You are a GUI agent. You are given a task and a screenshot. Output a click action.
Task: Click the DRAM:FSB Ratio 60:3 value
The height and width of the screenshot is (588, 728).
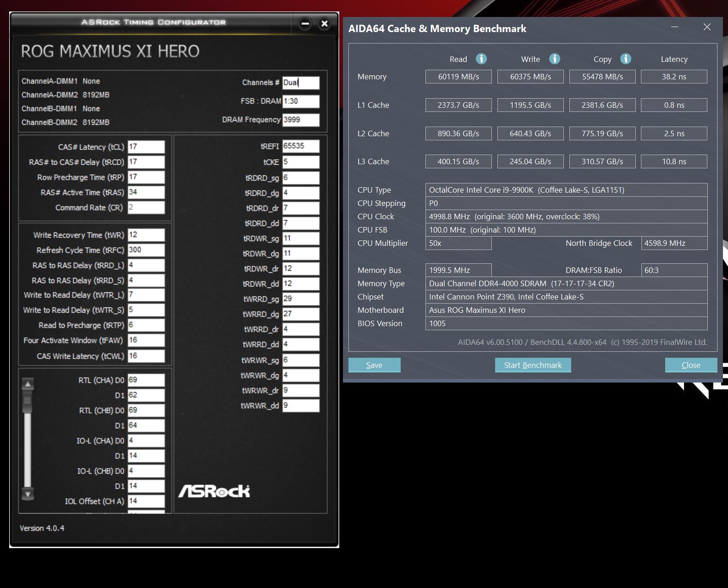[674, 270]
